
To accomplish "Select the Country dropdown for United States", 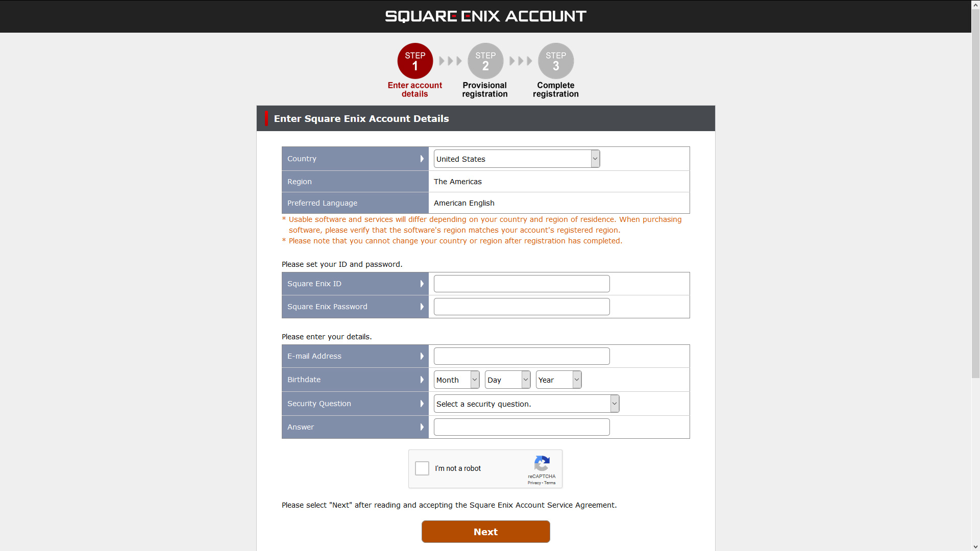I will [x=516, y=159].
